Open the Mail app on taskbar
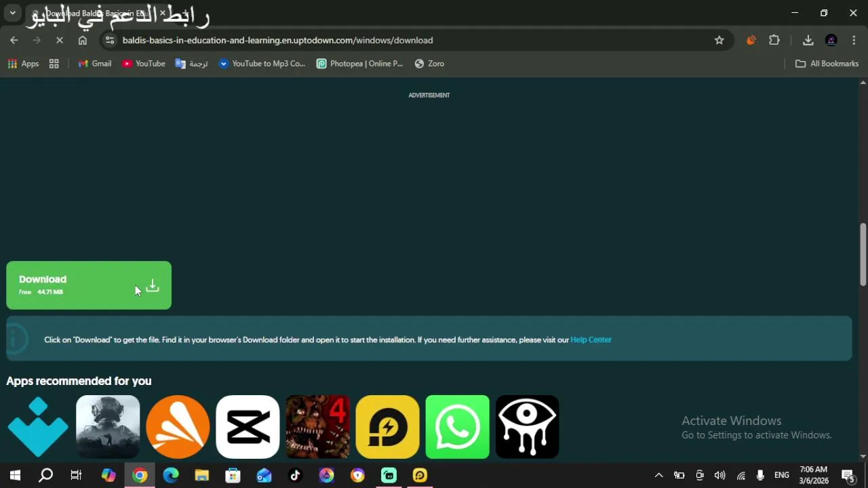The height and width of the screenshot is (488, 868). [x=264, y=475]
